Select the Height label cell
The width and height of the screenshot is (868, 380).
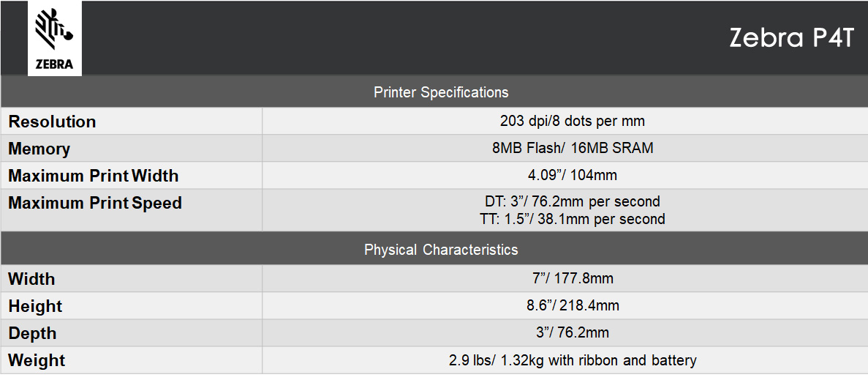[35, 306]
